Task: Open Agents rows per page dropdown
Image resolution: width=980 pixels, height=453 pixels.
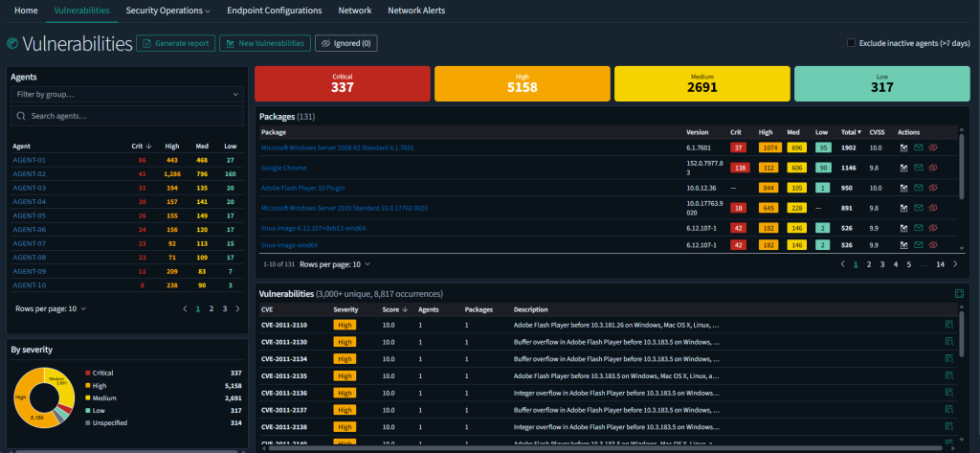Action: pyautogui.click(x=51, y=308)
